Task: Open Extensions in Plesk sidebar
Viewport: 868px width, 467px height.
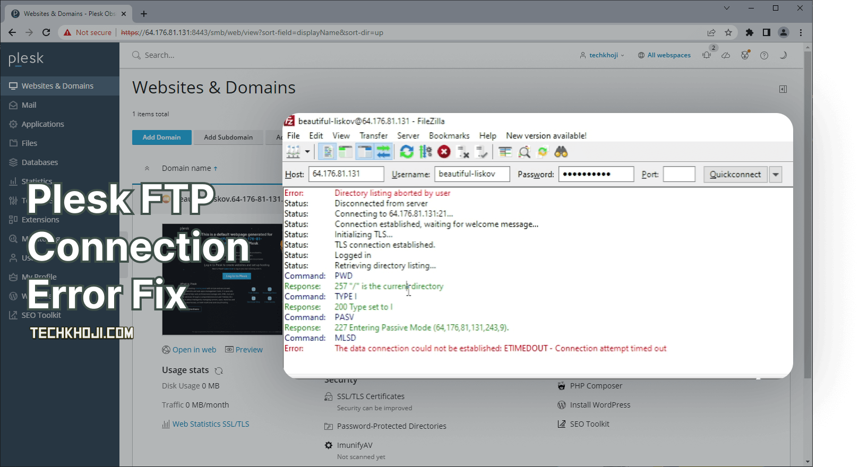Action: tap(60, 220)
